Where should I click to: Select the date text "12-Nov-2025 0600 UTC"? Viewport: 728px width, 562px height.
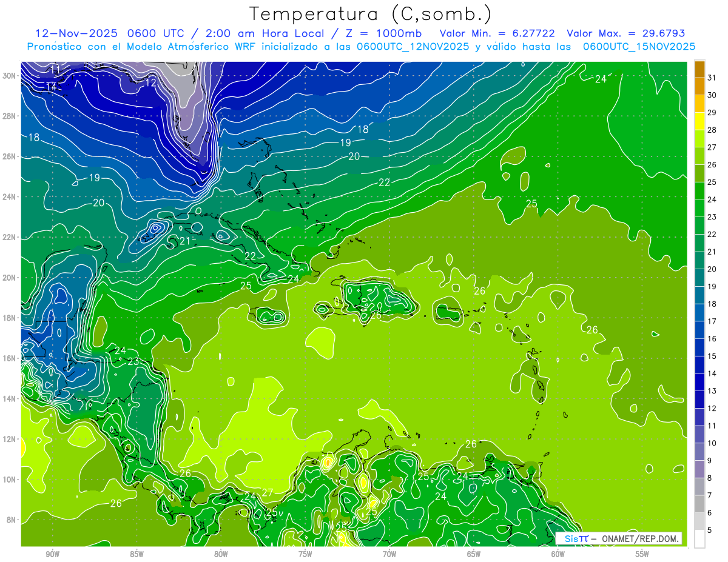(x=112, y=33)
